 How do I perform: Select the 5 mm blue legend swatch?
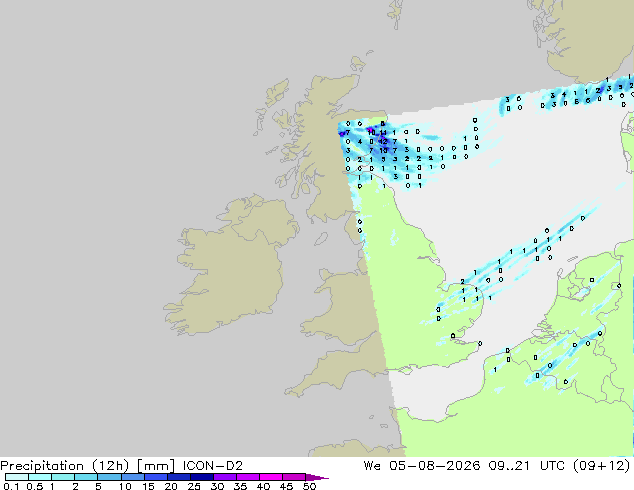(109, 477)
